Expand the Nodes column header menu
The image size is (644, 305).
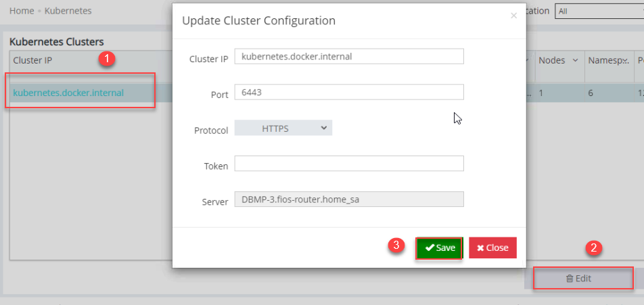pyautogui.click(x=576, y=60)
